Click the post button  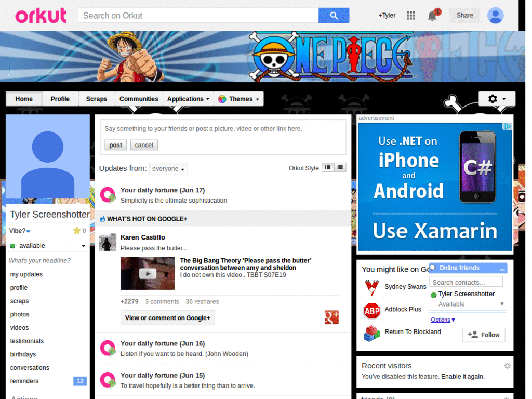[115, 145]
